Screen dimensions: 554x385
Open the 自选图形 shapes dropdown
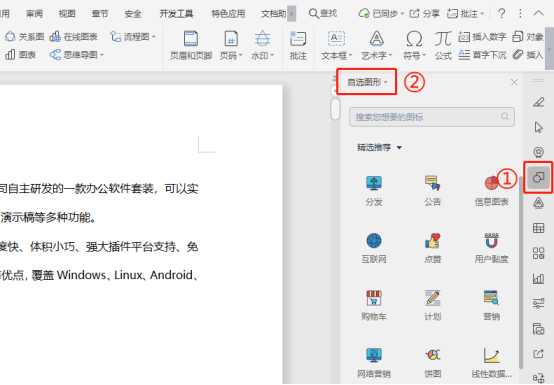(x=367, y=82)
